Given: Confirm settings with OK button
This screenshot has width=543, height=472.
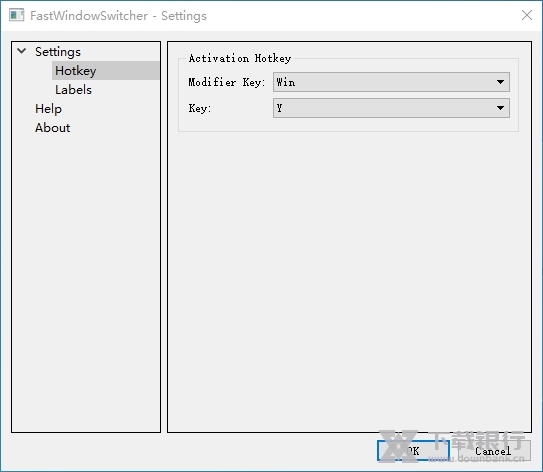Looking at the screenshot, I should pos(413,451).
